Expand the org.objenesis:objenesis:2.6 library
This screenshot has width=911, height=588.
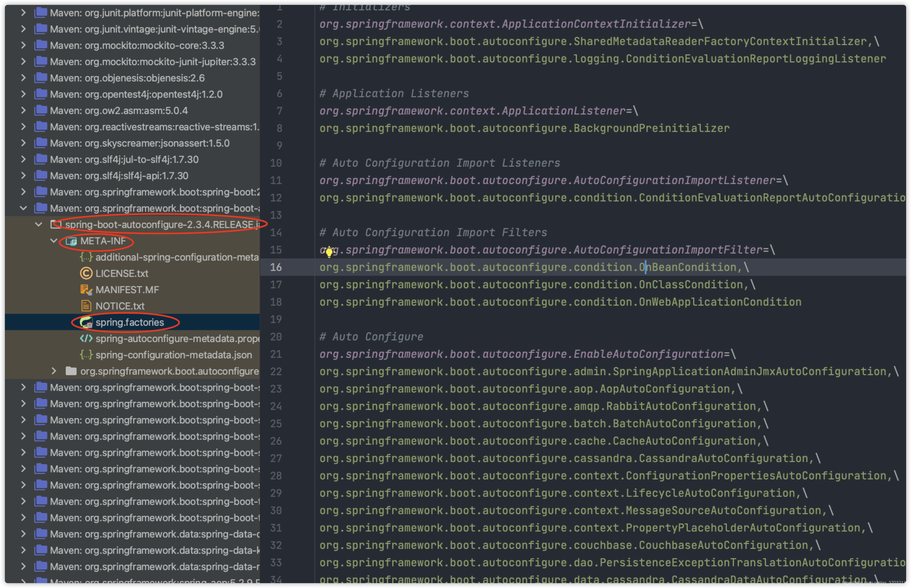click(23, 78)
